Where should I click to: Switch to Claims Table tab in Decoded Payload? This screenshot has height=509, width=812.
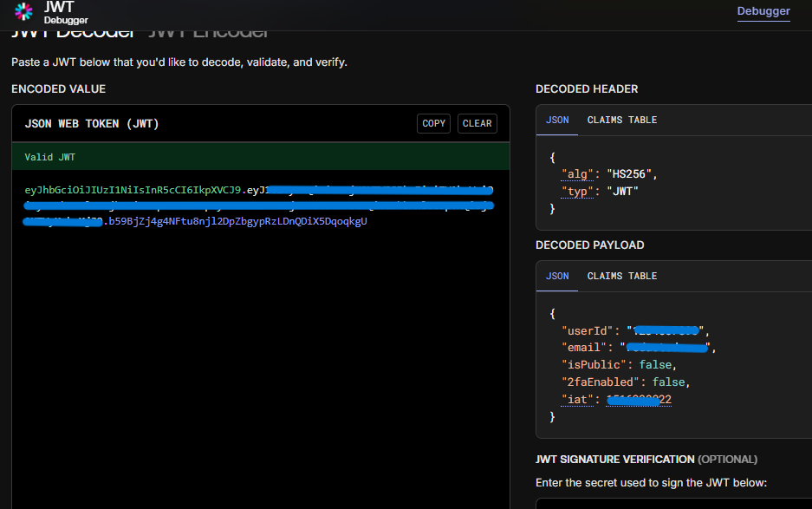tap(622, 276)
